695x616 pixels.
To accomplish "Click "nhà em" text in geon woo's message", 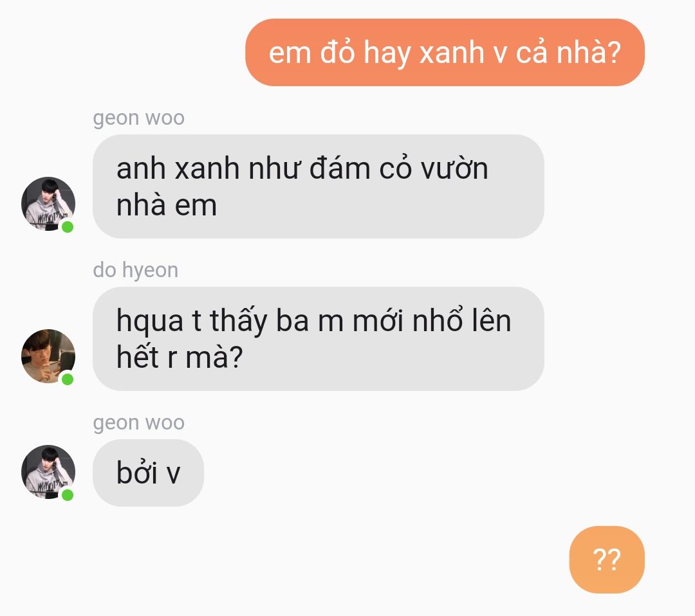I will tap(167, 206).
